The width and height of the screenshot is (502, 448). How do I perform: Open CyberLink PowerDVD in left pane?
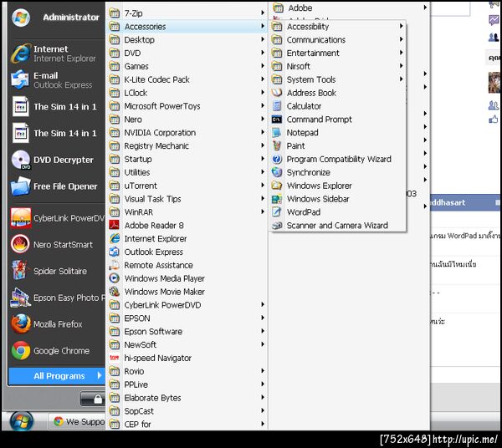click(x=56, y=218)
